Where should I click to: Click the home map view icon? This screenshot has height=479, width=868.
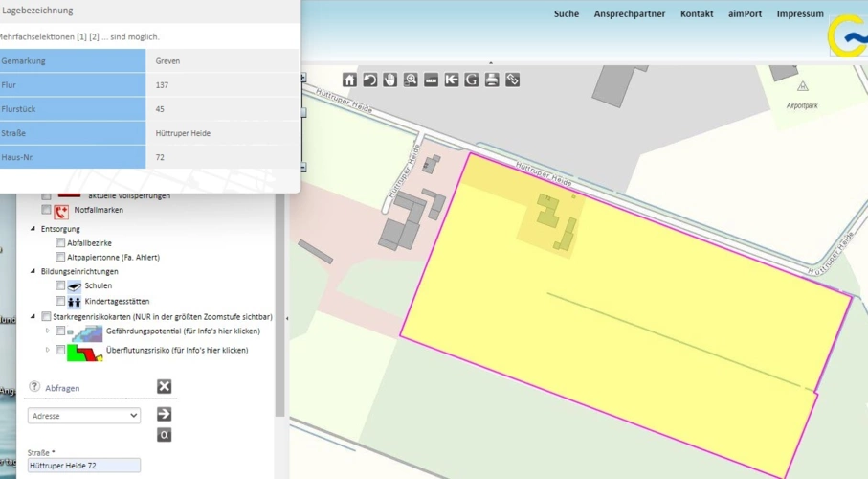[x=349, y=80]
